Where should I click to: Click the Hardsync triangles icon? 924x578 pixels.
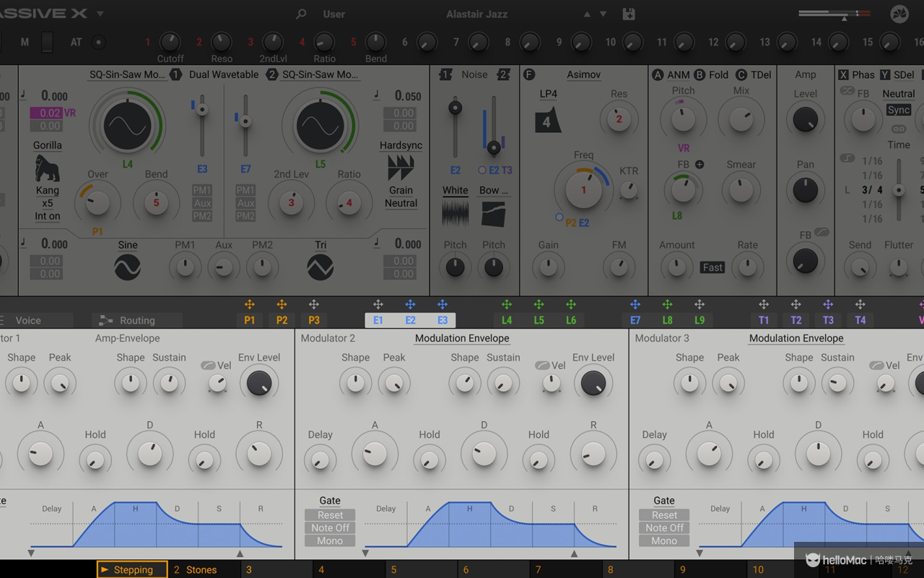coord(401,168)
